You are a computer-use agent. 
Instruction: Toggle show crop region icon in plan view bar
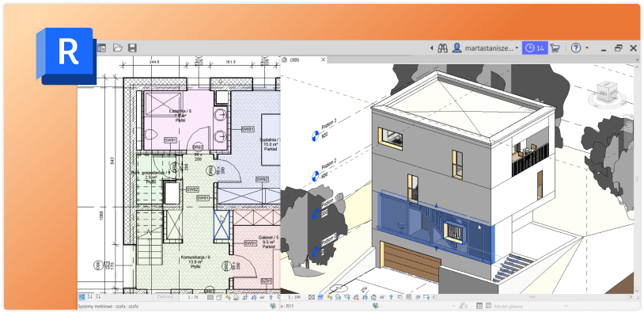[x=253, y=297]
